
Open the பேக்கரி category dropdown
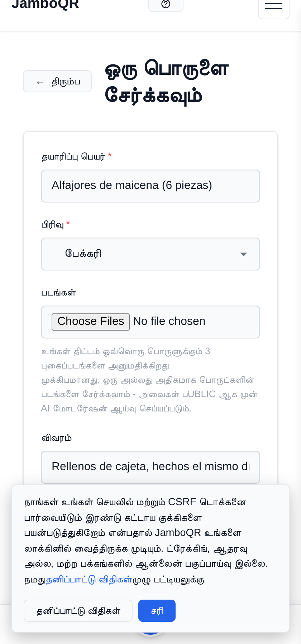click(x=150, y=254)
